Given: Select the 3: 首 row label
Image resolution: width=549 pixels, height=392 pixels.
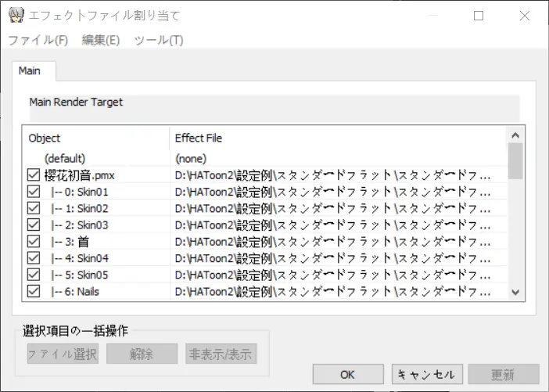Looking at the screenshot, I should pos(70,241).
